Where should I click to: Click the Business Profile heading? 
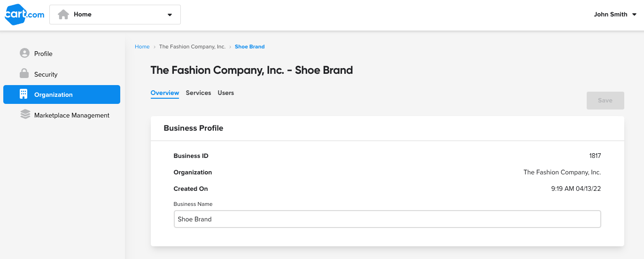point(193,128)
